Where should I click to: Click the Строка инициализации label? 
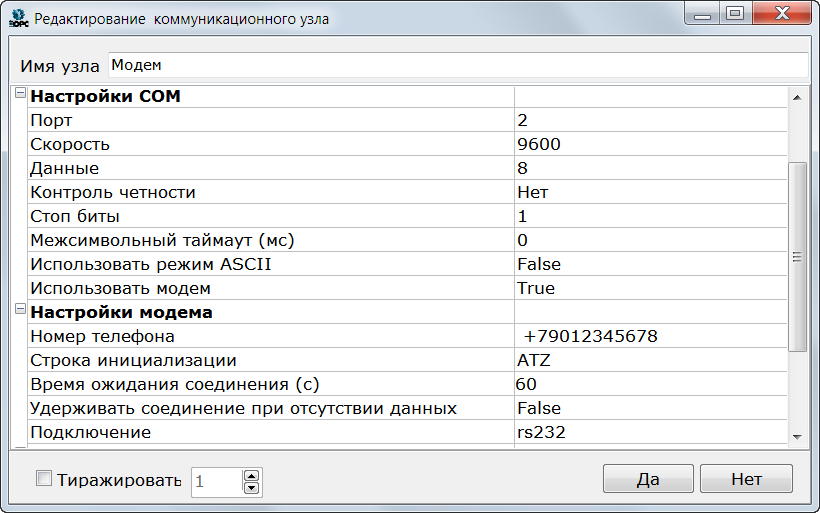coord(133,360)
